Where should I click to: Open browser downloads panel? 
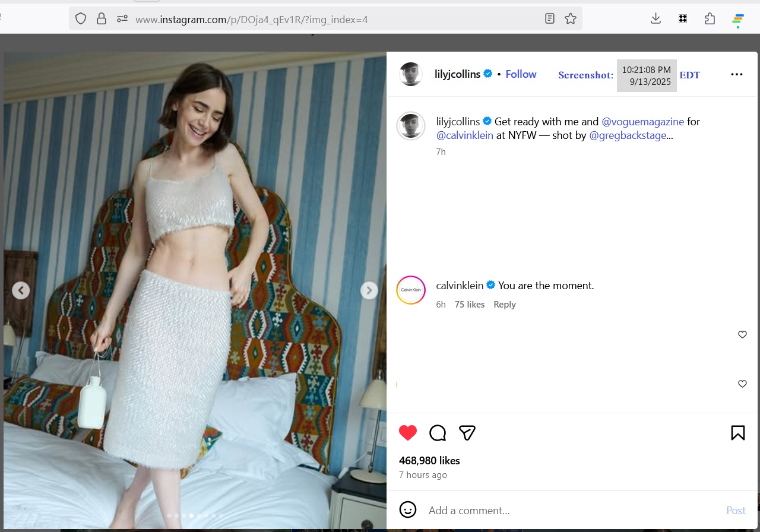pos(655,19)
